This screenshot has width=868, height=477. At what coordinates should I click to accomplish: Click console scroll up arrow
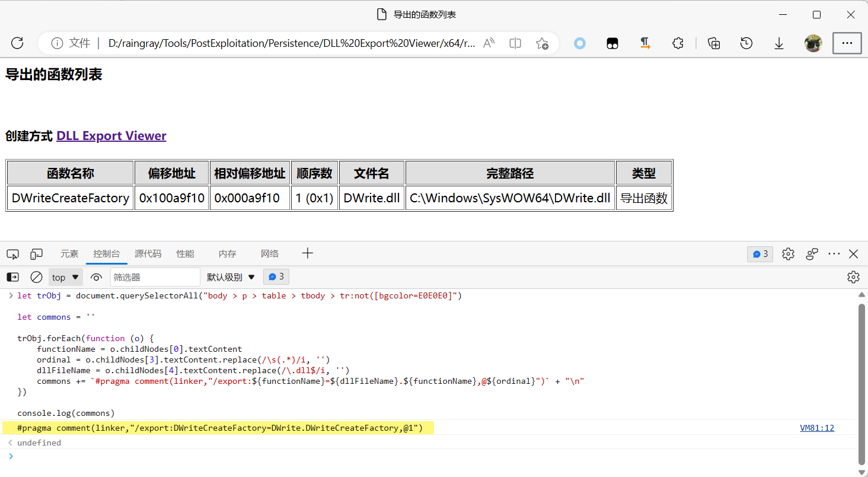coord(861,295)
